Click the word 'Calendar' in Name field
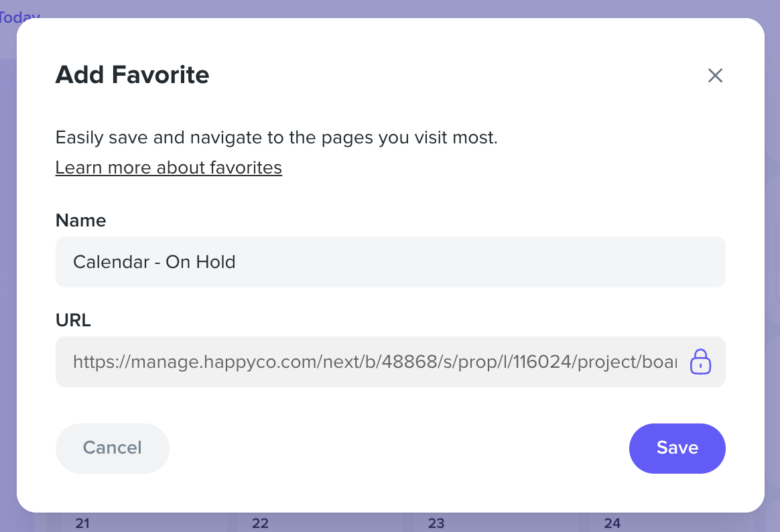The width and height of the screenshot is (780, 532). tap(111, 262)
